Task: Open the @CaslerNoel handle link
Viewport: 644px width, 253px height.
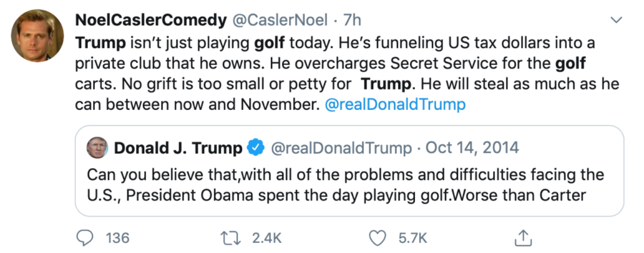Action: click(x=280, y=20)
